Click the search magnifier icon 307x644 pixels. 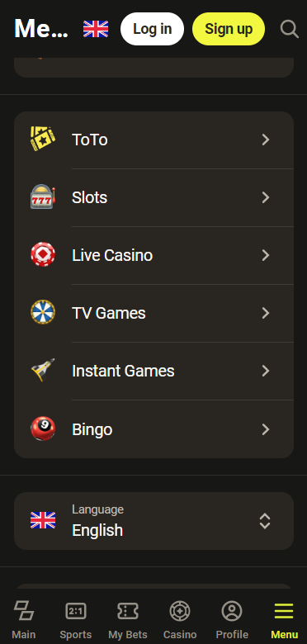[x=290, y=29]
